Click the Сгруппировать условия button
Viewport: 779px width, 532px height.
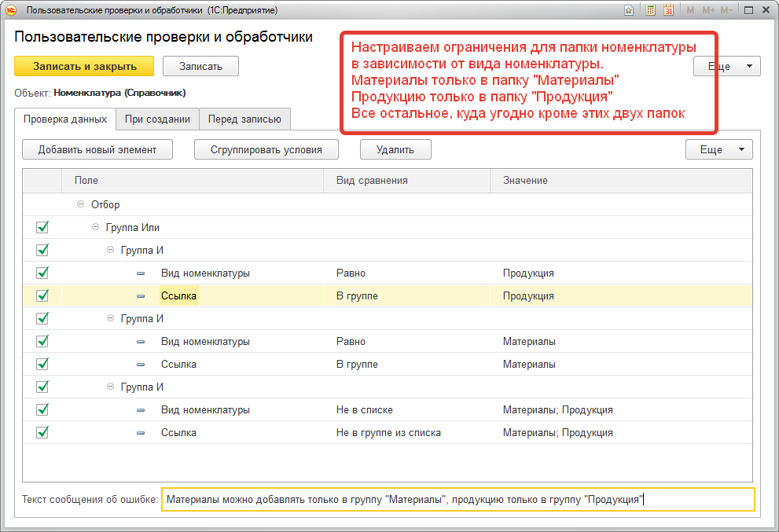point(266,149)
